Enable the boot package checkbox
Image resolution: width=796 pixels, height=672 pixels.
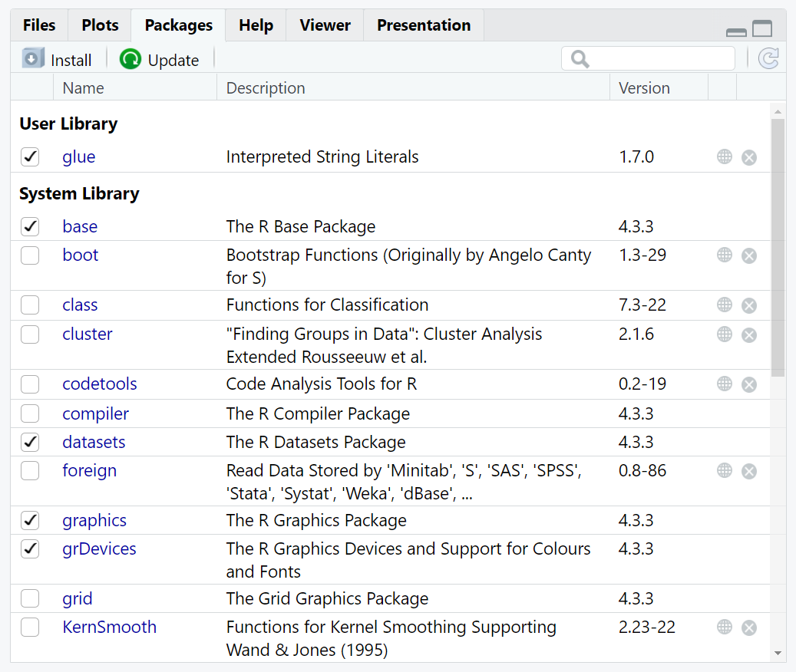(29, 255)
